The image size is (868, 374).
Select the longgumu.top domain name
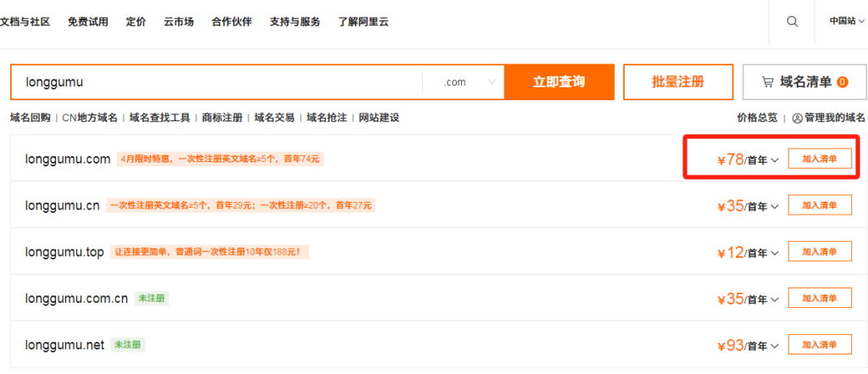tap(64, 252)
